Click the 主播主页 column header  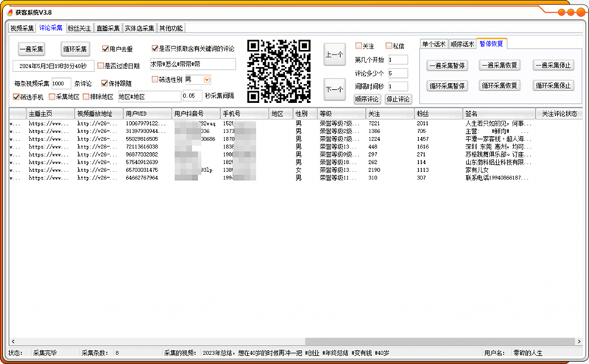pos(50,114)
